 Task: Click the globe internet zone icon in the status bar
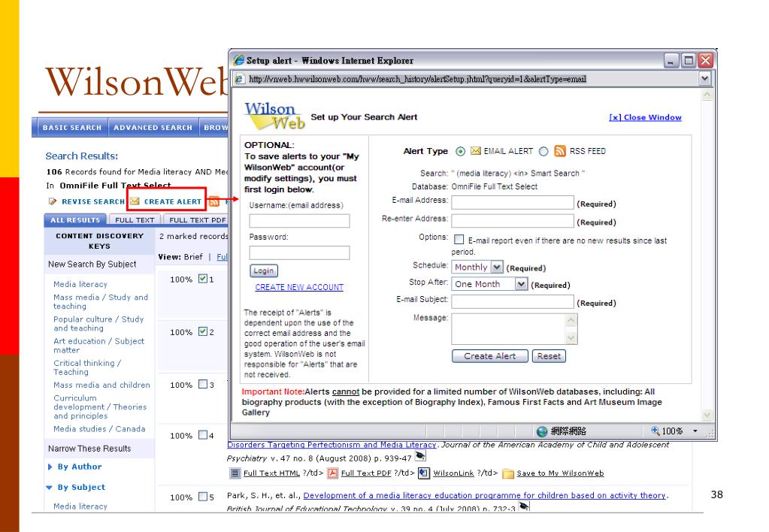(x=541, y=431)
